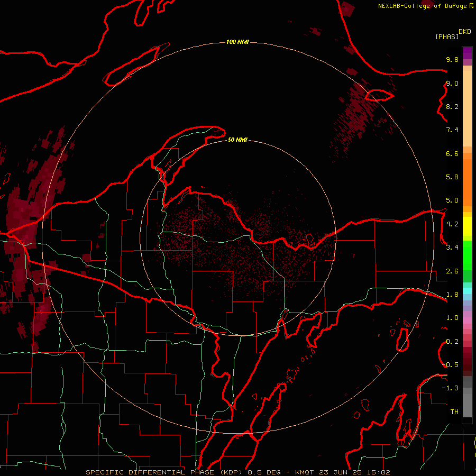The image size is (476, 476).
Task: Click the 50 NMI range ring label
Action: click(x=237, y=140)
